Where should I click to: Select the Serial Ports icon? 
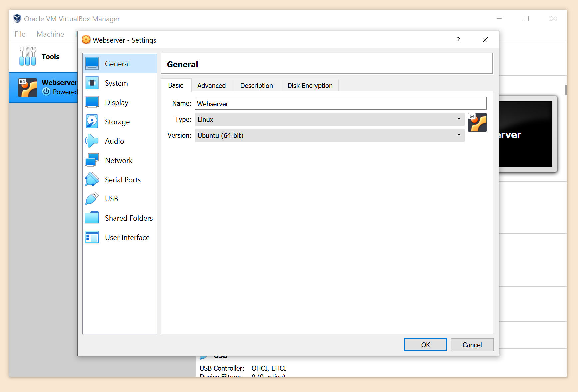click(92, 179)
